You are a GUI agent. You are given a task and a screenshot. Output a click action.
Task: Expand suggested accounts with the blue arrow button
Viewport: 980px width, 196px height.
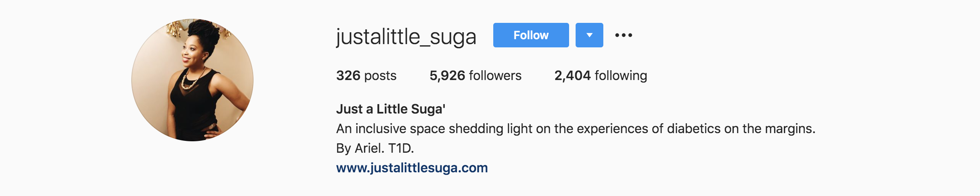tap(589, 35)
